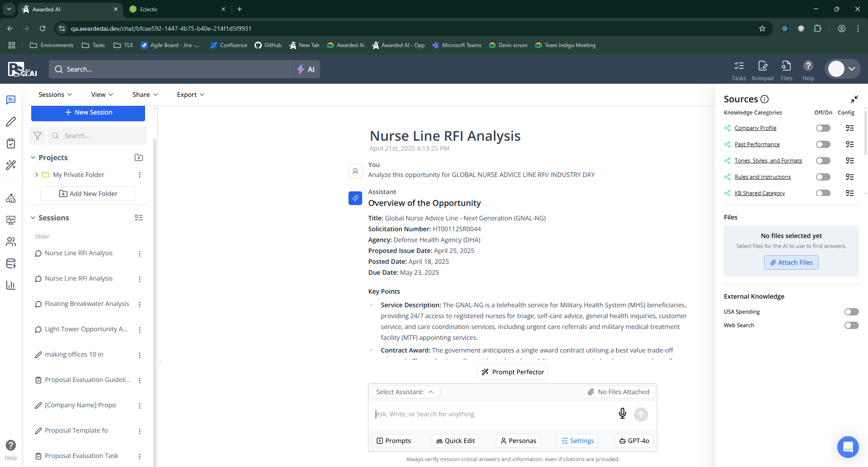This screenshot has width=868, height=467.
Task: Open the Export menu
Action: [190, 95]
